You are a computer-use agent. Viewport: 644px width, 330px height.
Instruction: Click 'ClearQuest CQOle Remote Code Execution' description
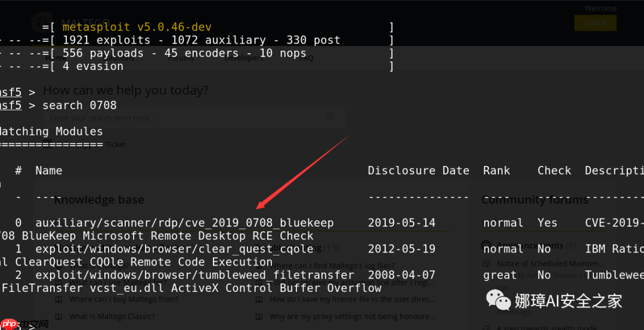point(144,262)
